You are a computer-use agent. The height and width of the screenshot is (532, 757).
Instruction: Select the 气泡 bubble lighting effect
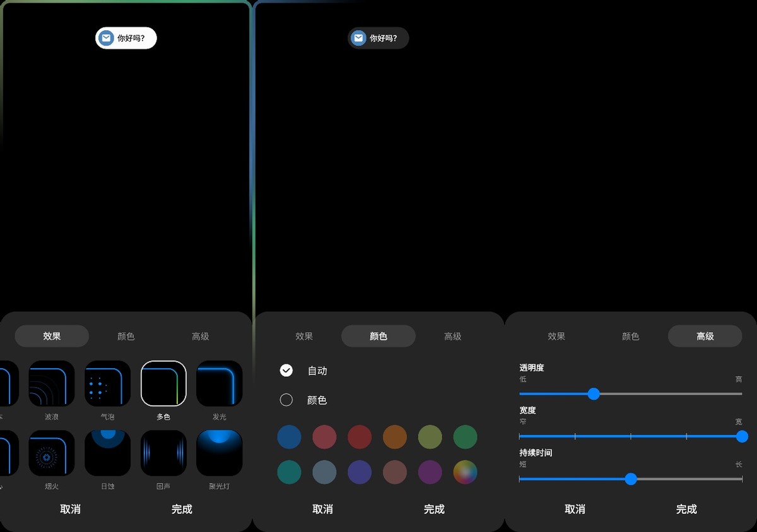(x=108, y=383)
